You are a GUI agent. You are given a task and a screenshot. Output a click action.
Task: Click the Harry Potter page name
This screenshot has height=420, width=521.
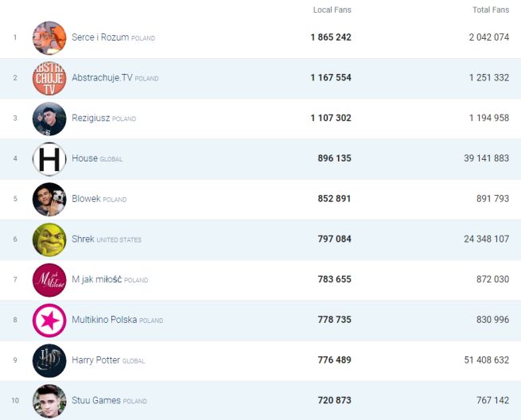point(95,360)
